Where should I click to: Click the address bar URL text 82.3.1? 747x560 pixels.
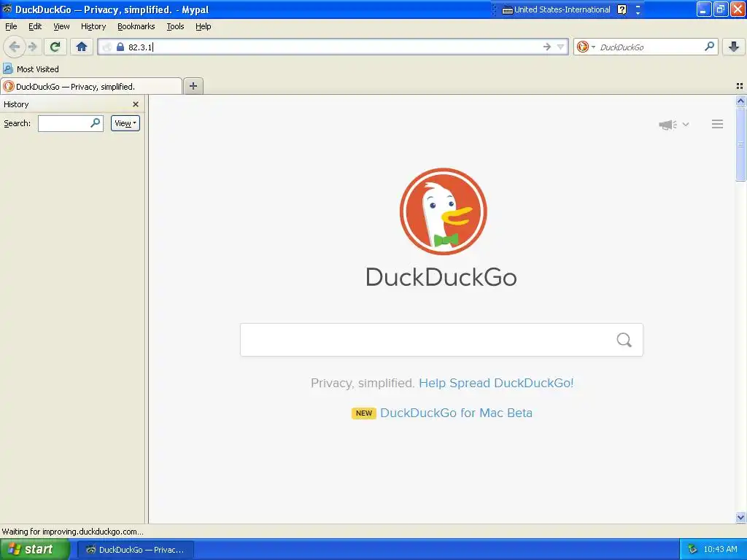(141, 47)
